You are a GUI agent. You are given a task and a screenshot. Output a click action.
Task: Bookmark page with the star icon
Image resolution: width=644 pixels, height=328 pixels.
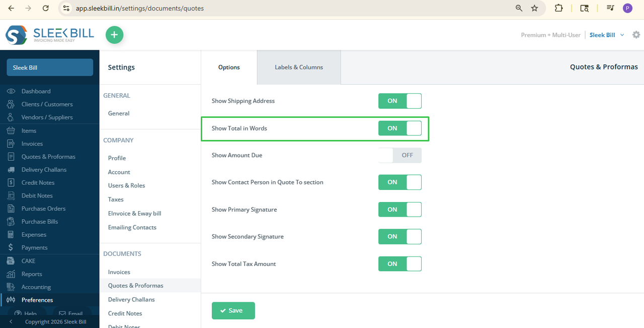pos(534,8)
